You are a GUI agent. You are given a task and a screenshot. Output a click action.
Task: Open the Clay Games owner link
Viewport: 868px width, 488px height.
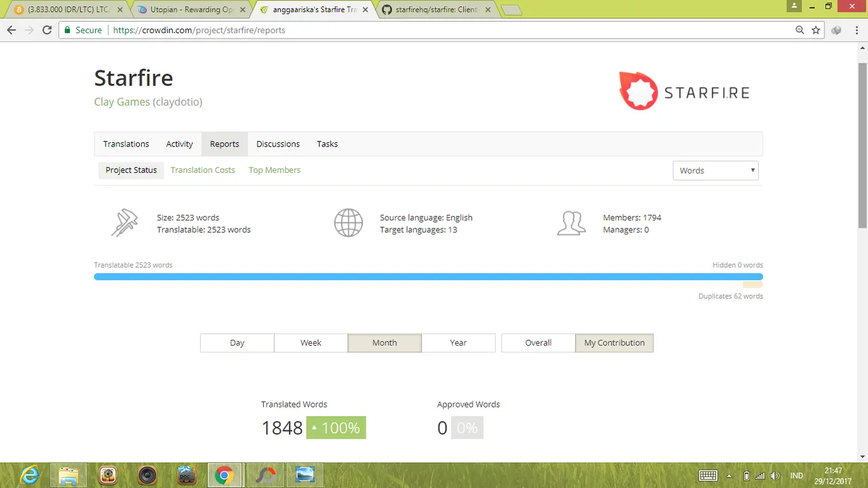122,102
